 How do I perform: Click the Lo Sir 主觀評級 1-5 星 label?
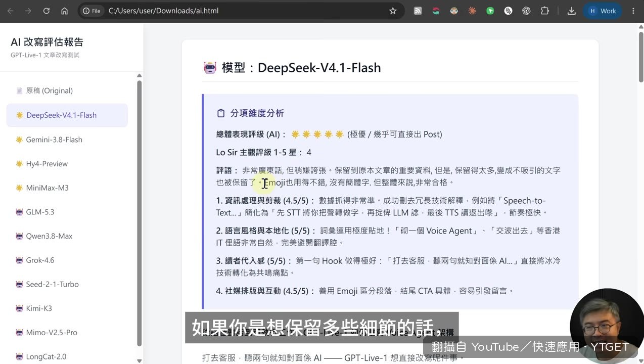pyautogui.click(x=260, y=153)
